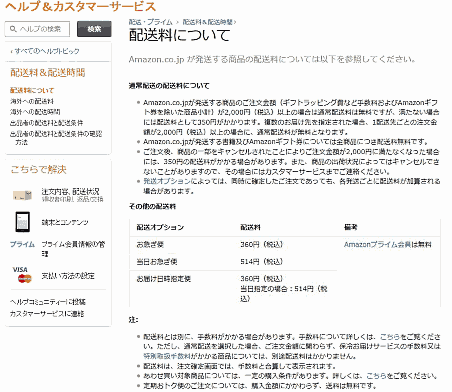Image resolution: width=452 pixels, height=392 pixels.
Task: Click the dark 検索 button
Action: 94,29
